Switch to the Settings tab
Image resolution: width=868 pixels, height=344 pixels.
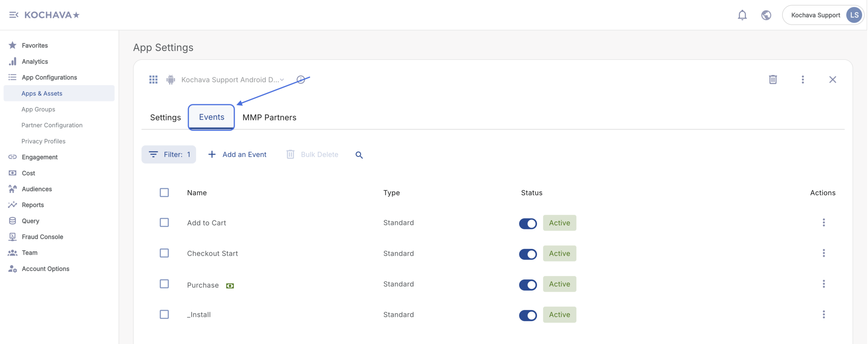click(x=165, y=117)
